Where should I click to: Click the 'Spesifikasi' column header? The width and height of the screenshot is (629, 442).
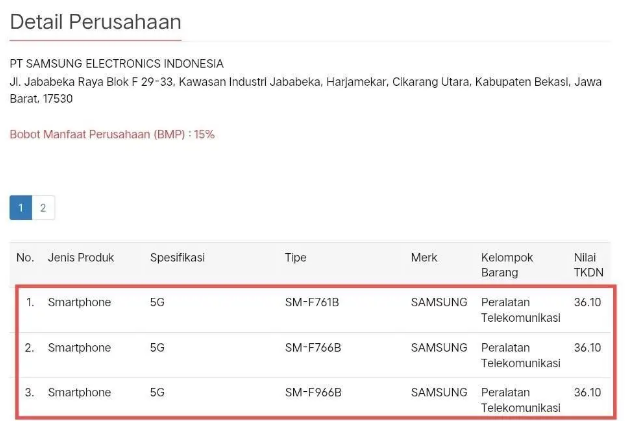177,257
